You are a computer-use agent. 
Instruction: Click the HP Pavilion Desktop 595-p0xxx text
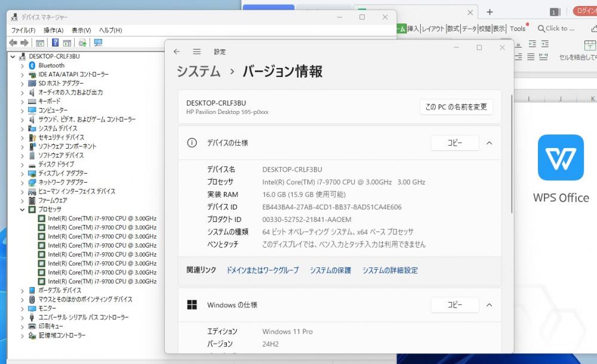(227, 112)
